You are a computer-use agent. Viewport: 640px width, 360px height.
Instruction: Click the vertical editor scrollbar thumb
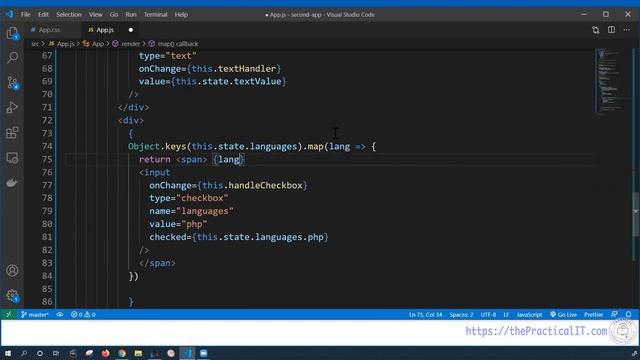636,214
